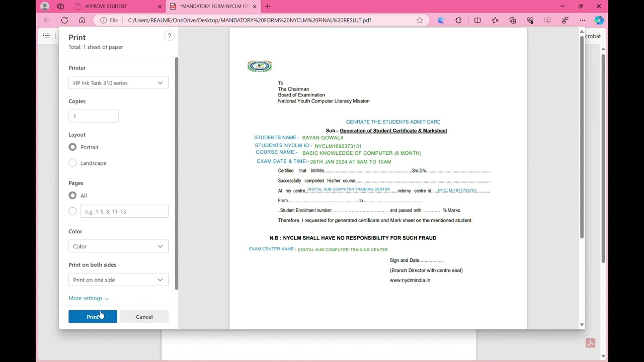This screenshot has width=644, height=362.
Task: Open the feedback people-chat icon
Action: pyautogui.click(x=565, y=20)
